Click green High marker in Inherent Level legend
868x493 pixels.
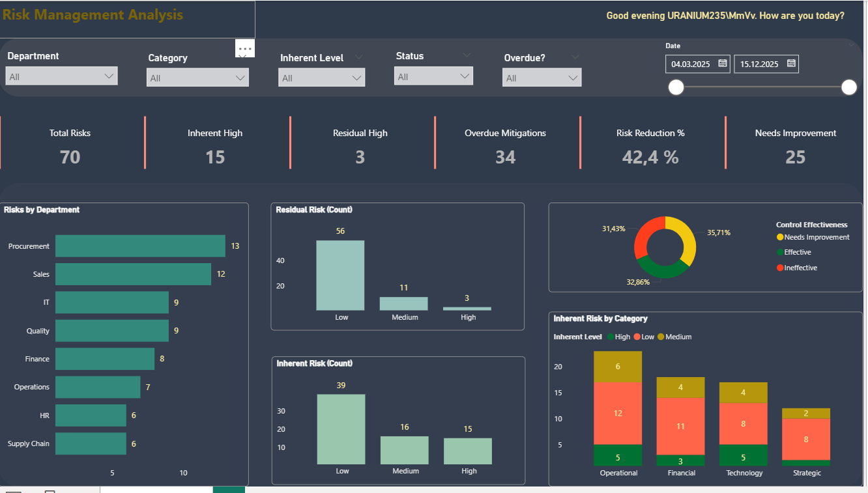611,337
